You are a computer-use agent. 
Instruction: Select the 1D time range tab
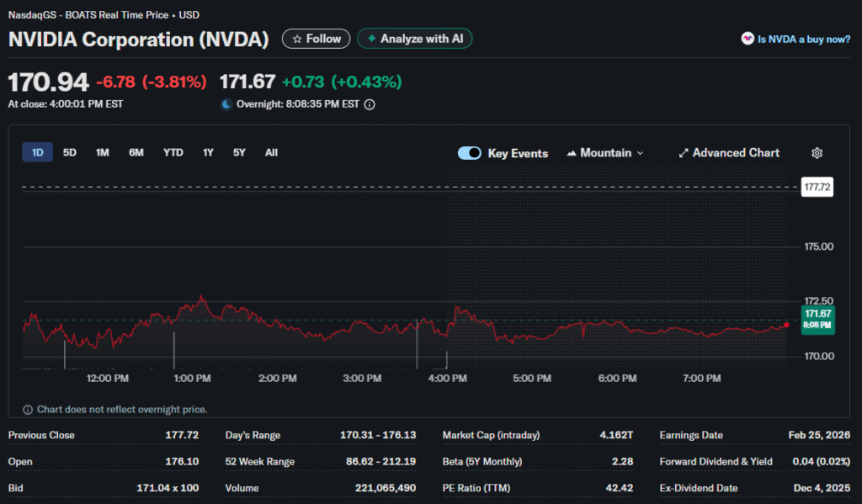point(37,152)
